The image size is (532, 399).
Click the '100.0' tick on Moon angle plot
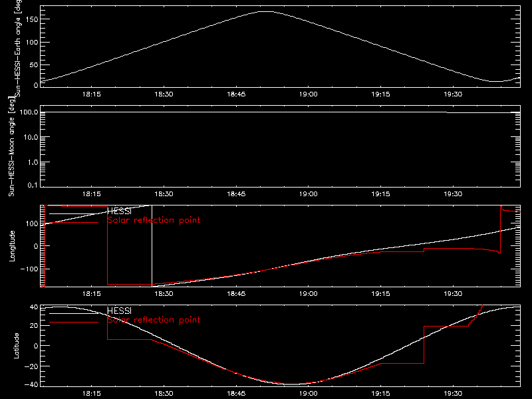coord(29,112)
